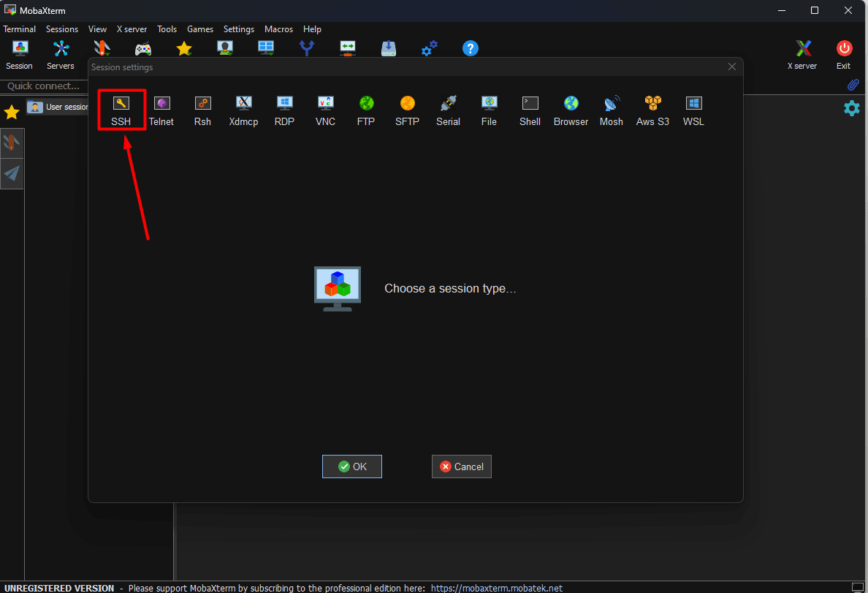
Task: Click the Swiss-knife Tools toolbar icon
Action: [102, 48]
